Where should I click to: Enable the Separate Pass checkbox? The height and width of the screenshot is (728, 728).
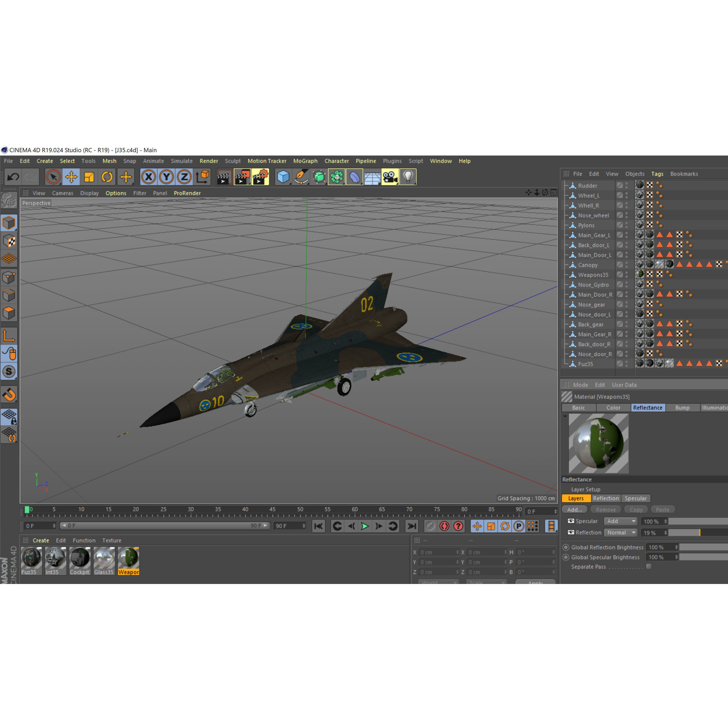(649, 566)
